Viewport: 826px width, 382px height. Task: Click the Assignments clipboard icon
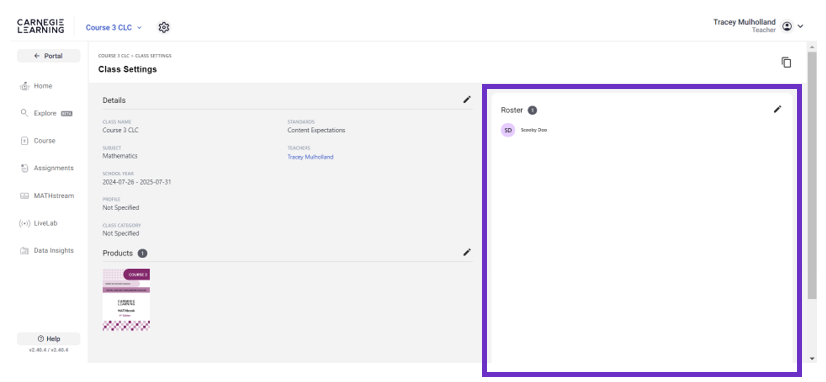[24, 168]
